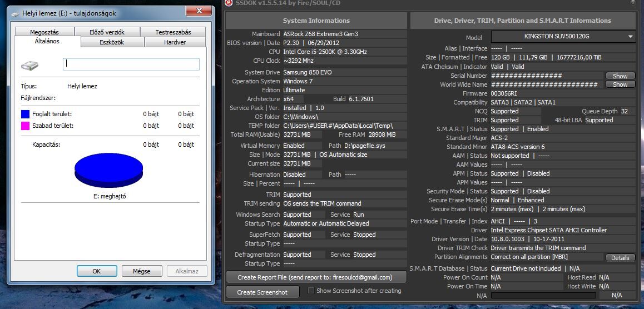Click the CPU Clock value ~3292 Mhz
The image size is (644, 309).
(299, 61)
